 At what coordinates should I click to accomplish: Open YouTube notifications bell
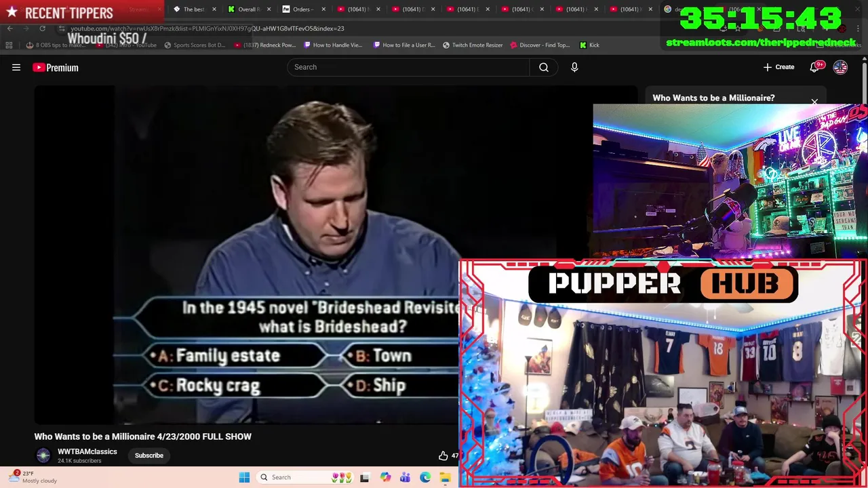click(x=815, y=67)
